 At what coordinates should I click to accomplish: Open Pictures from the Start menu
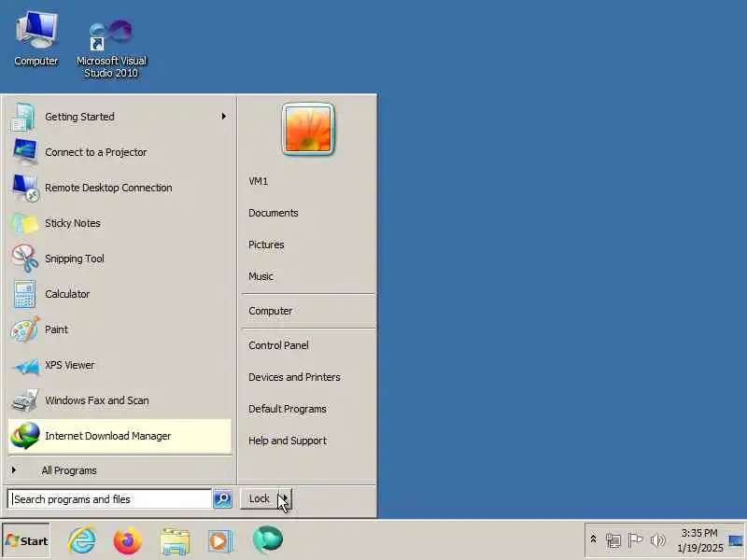pyautogui.click(x=266, y=245)
